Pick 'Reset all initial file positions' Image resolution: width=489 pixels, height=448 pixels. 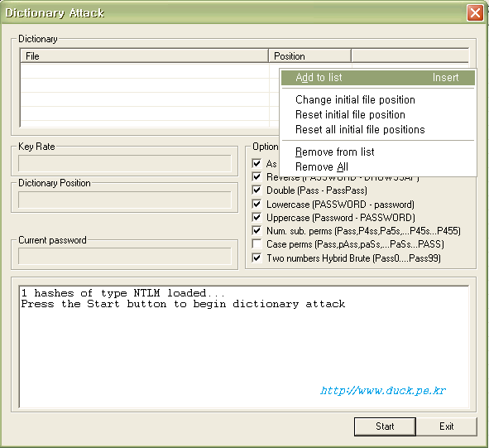[x=377, y=129]
